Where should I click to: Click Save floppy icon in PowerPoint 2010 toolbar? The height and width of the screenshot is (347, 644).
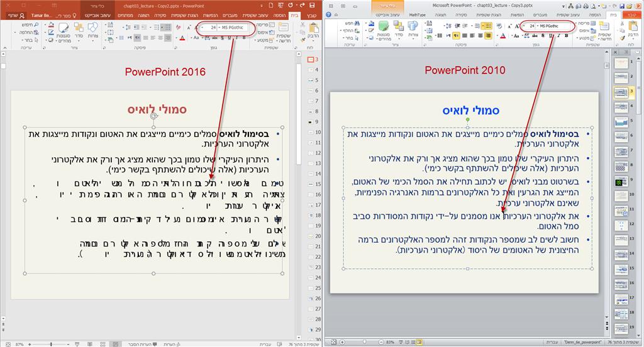622,6
